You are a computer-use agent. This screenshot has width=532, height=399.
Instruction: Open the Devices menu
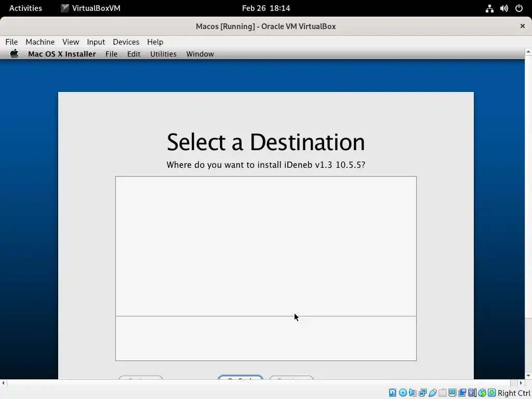pyautogui.click(x=126, y=42)
